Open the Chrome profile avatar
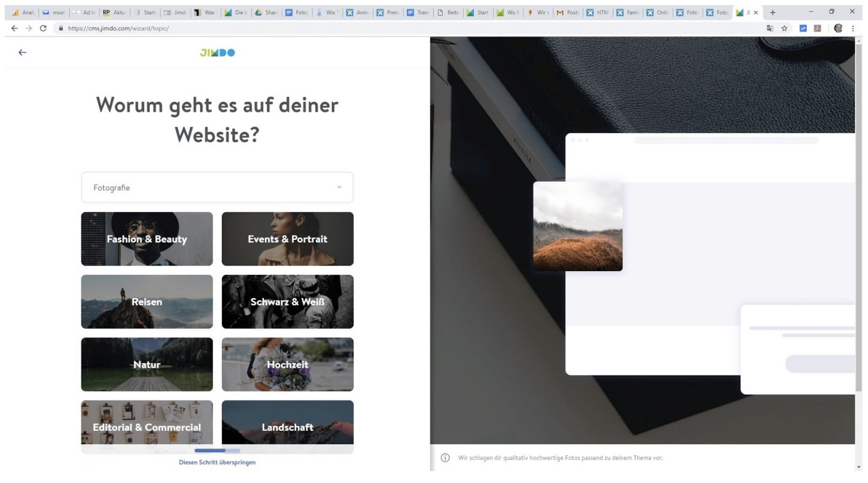Image resolution: width=868 pixels, height=483 pixels. [x=838, y=28]
